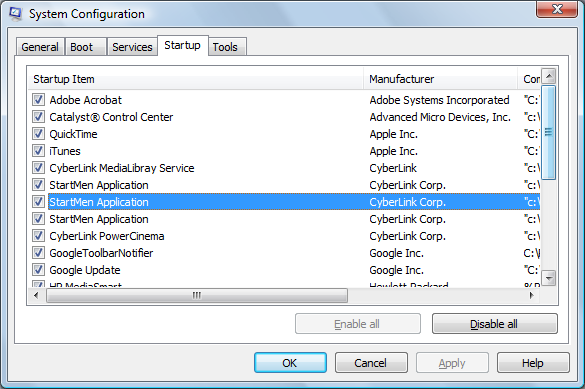Close the System Configuration window
This screenshot has width=585, height=389.
point(557,9)
